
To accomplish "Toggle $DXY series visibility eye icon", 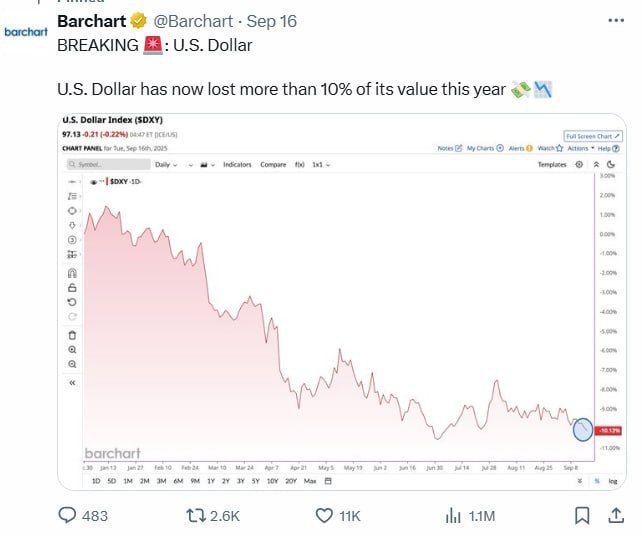I will coord(93,182).
